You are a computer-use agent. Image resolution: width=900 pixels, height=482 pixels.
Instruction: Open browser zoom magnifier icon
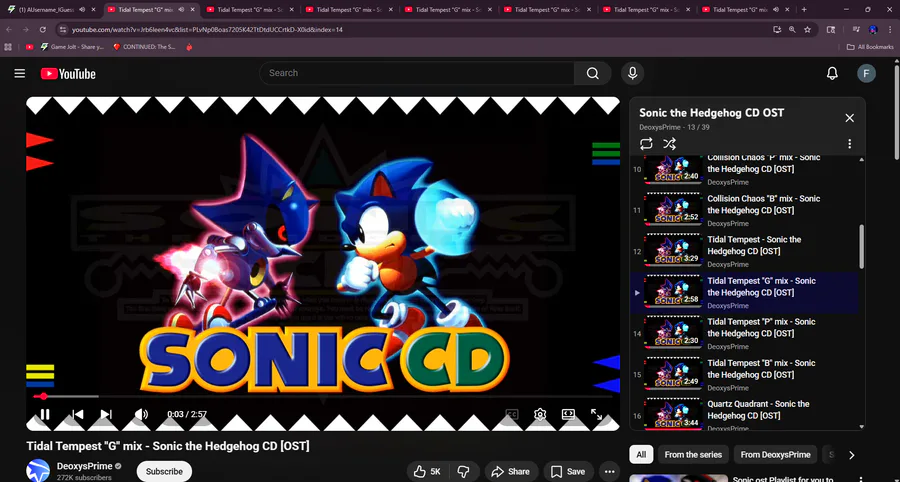[x=792, y=29]
